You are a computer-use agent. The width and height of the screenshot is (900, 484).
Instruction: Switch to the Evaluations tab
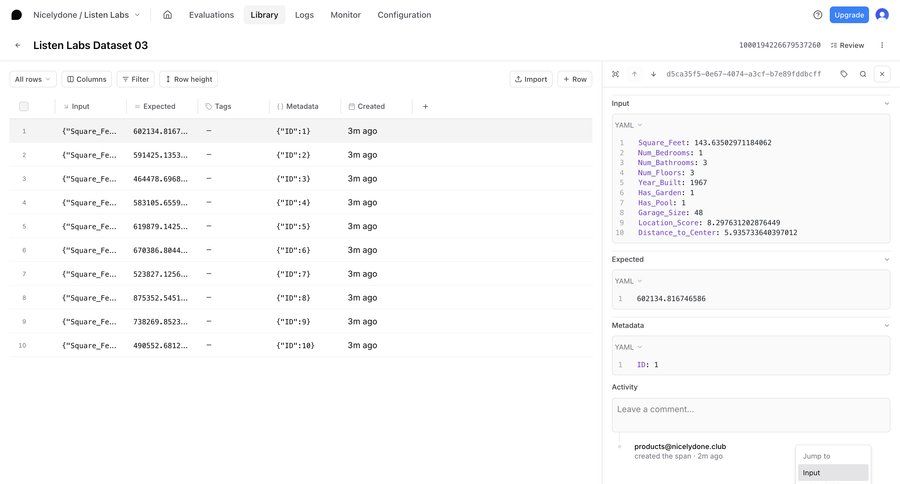(x=211, y=15)
